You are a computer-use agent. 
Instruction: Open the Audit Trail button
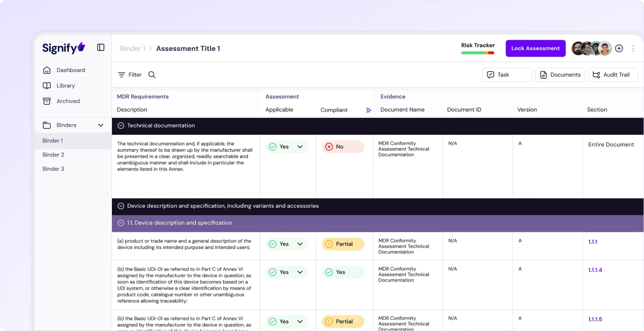tap(613, 75)
